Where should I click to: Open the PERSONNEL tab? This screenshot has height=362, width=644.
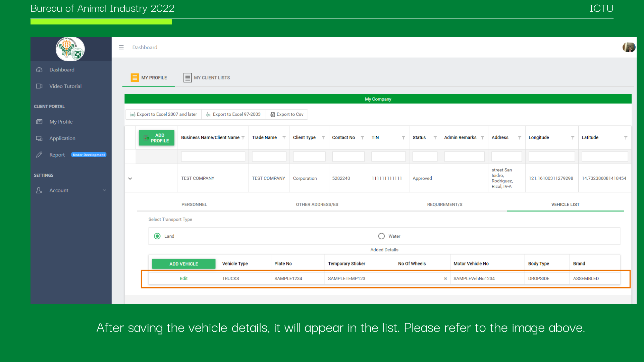[x=194, y=204]
